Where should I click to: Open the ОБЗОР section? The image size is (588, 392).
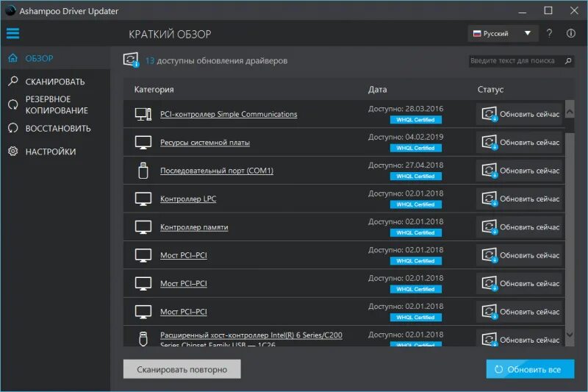[56, 58]
